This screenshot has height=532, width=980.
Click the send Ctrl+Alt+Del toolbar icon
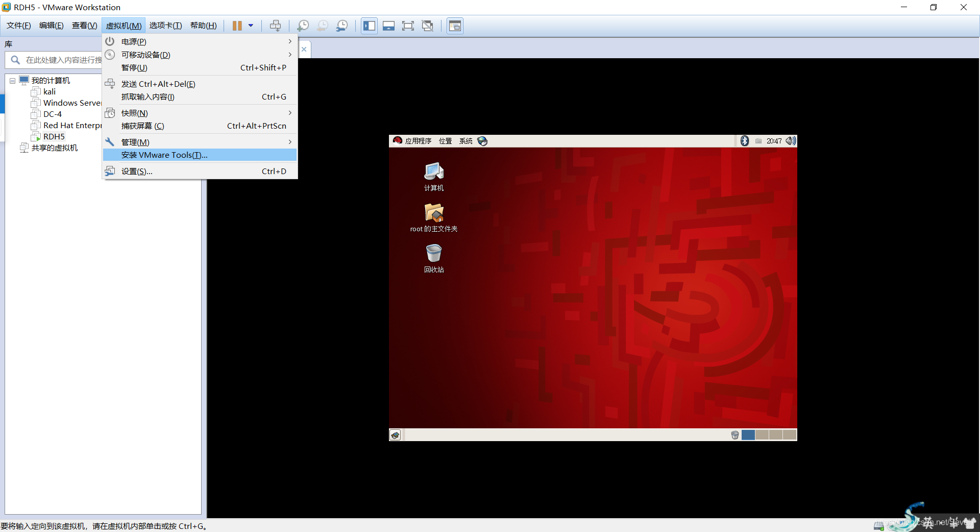coord(275,26)
